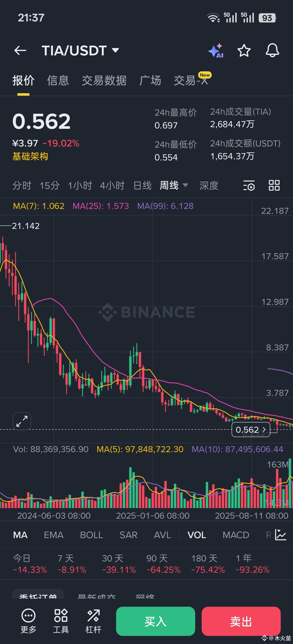
Task: Open the 杠杆 margin icon
Action: point(93,621)
